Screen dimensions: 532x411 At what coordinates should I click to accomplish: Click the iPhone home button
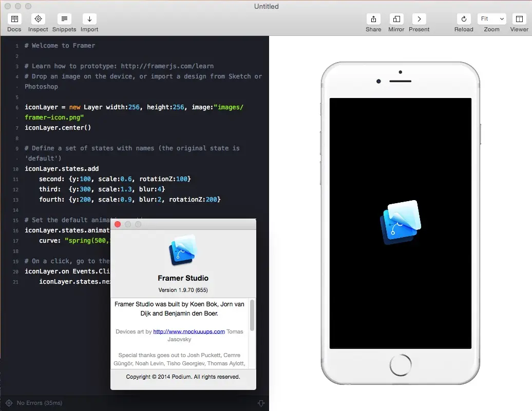(401, 365)
